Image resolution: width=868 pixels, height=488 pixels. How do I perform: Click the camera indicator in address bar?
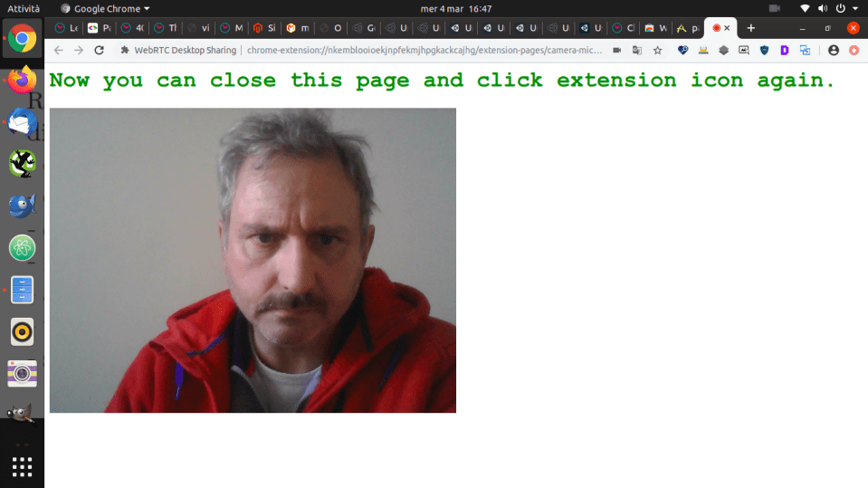point(616,51)
